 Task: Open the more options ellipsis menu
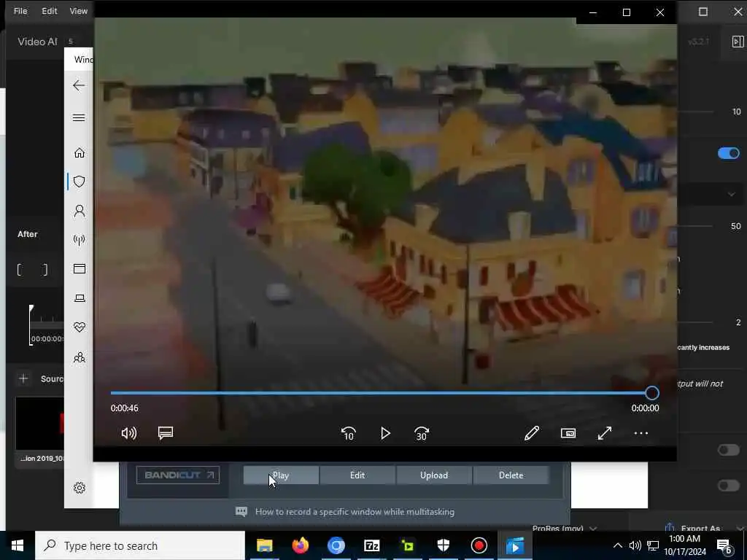coord(640,433)
